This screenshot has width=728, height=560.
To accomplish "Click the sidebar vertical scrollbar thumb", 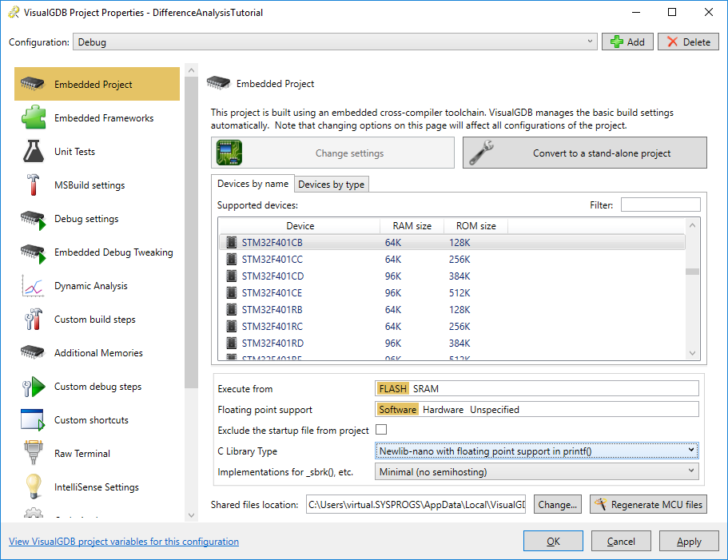I will pos(191,233).
